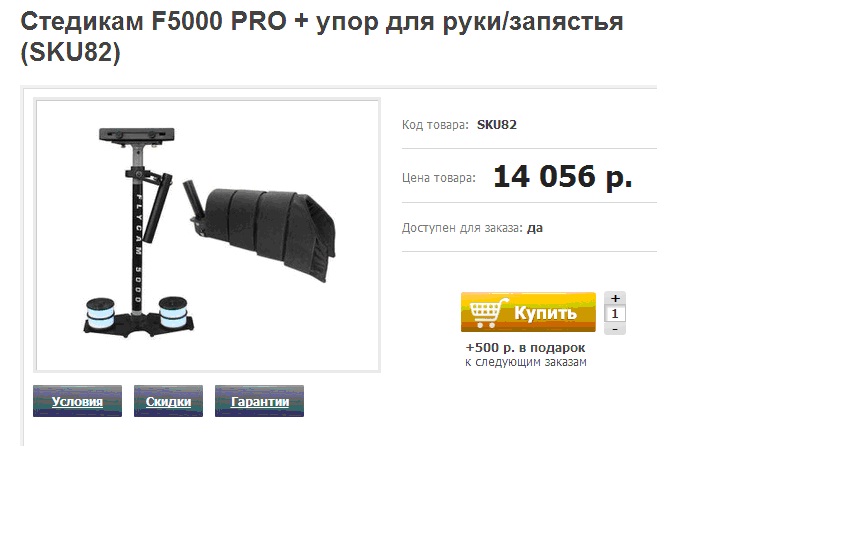The height and width of the screenshot is (540, 864).
Task: Focus the quantity field showing 1
Action: coord(615,314)
